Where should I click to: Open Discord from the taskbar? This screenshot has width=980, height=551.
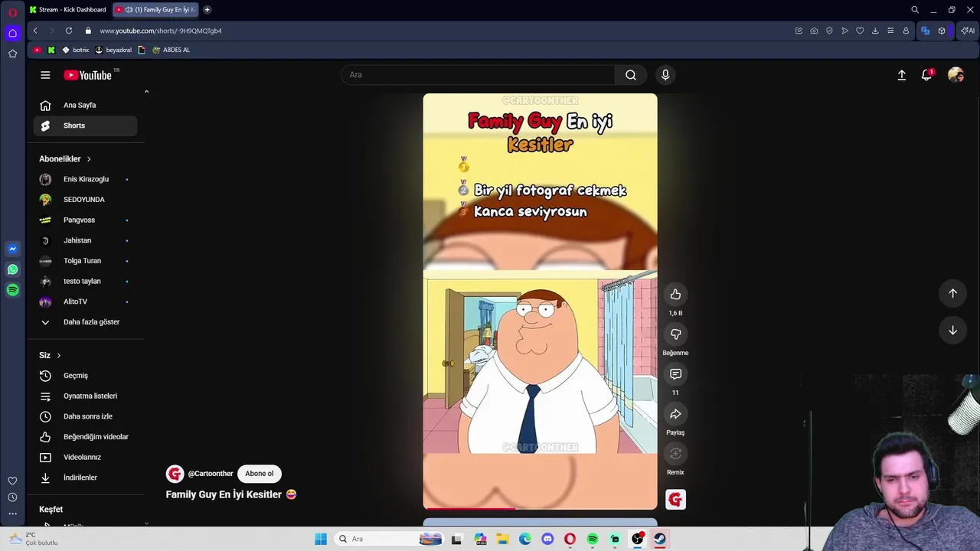tap(547, 539)
